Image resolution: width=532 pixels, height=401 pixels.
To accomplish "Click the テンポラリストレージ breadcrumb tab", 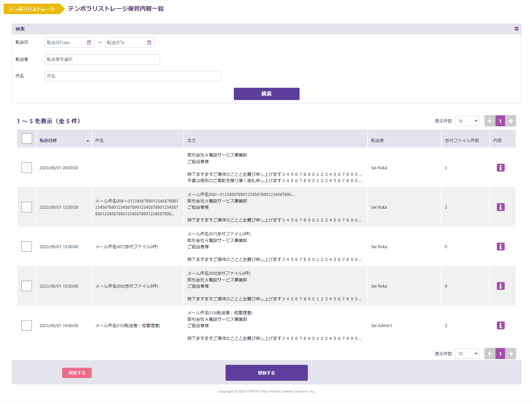I will (x=32, y=9).
